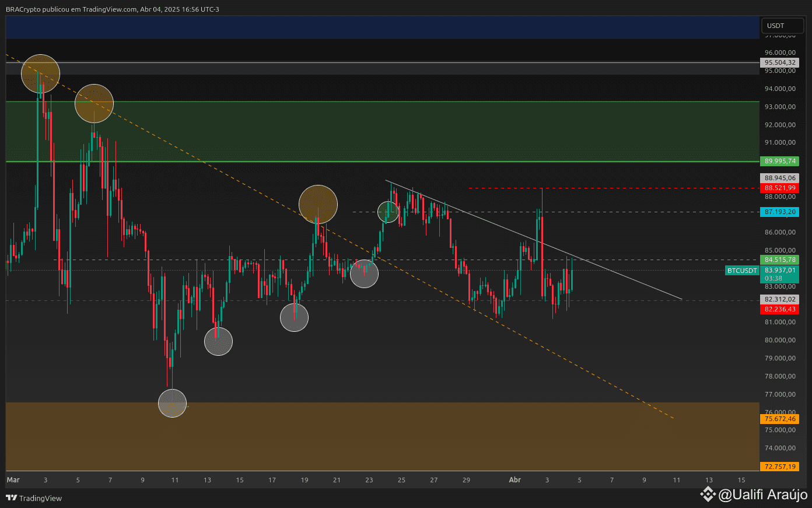The height and width of the screenshot is (508, 812).
Task: Click the 17 date on time axis
Action: pyautogui.click(x=272, y=480)
